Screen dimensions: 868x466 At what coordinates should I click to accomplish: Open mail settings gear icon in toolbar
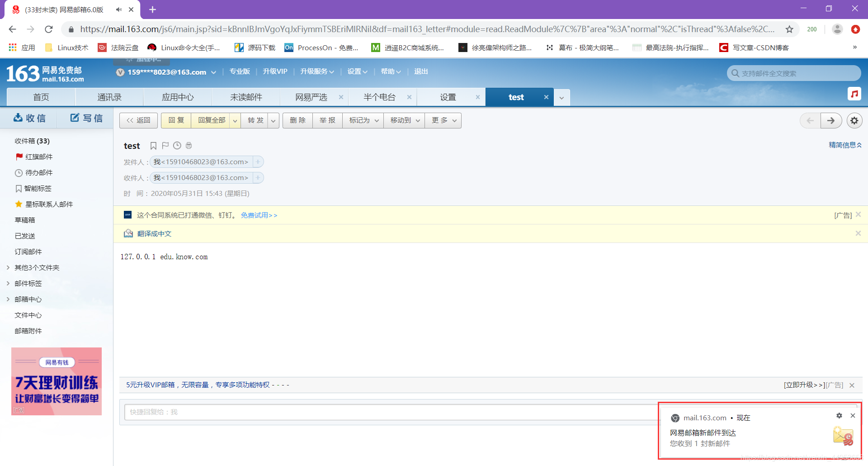coord(854,120)
